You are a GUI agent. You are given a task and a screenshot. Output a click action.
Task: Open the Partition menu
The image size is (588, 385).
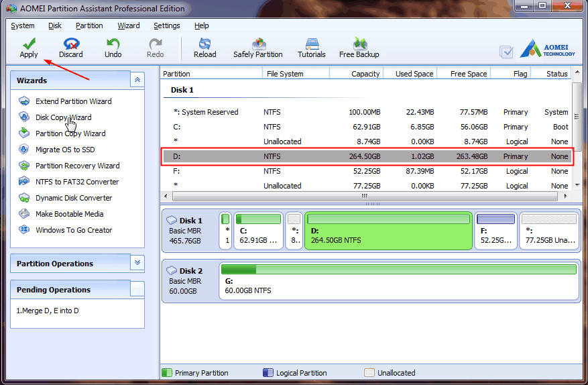(89, 25)
